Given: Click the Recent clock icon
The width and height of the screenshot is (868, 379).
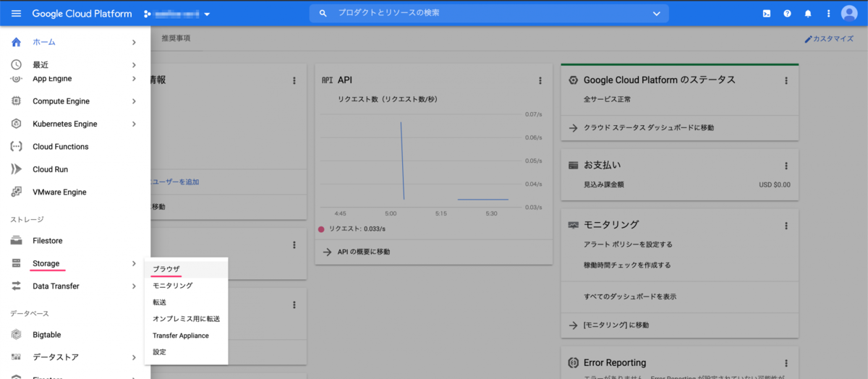Looking at the screenshot, I should pos(16,65).
